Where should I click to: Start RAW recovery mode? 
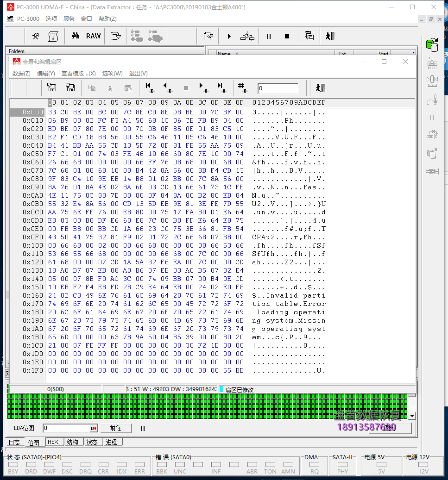point(93,36)
